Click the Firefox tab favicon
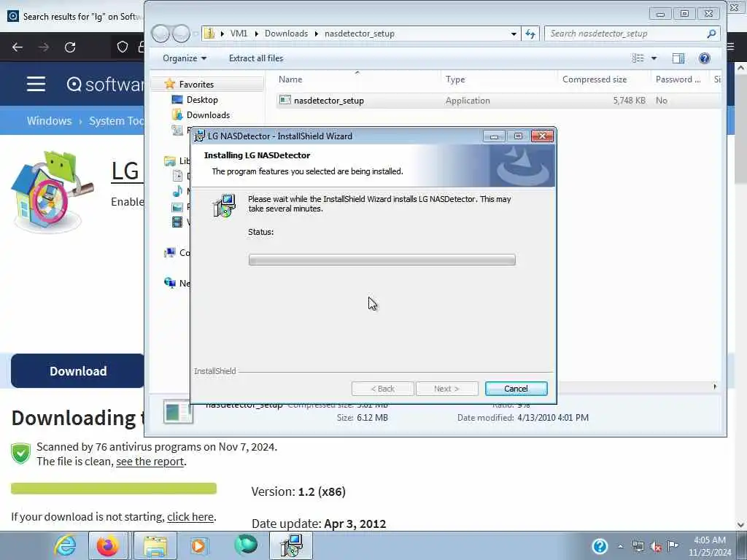 [x=13, y=16]
